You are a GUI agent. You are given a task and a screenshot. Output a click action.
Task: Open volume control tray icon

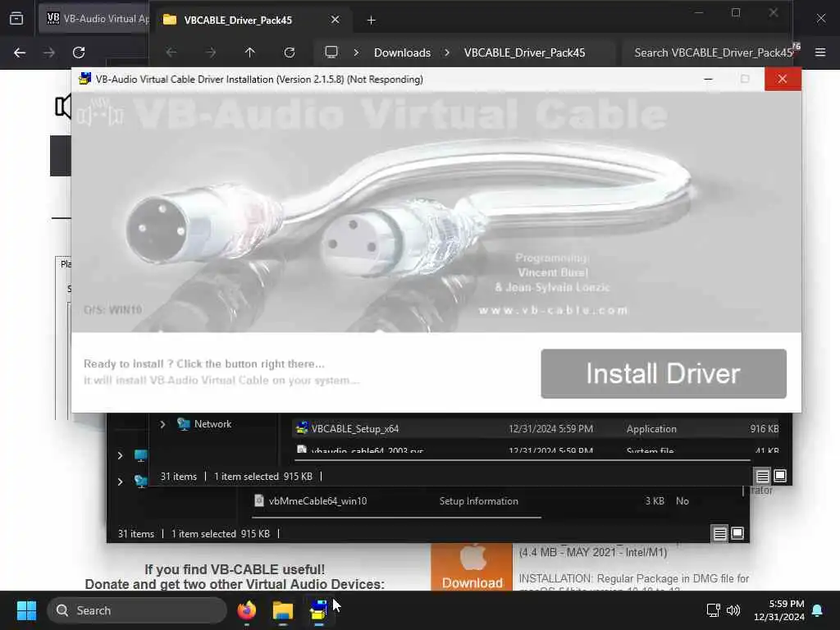click(733, 610)
